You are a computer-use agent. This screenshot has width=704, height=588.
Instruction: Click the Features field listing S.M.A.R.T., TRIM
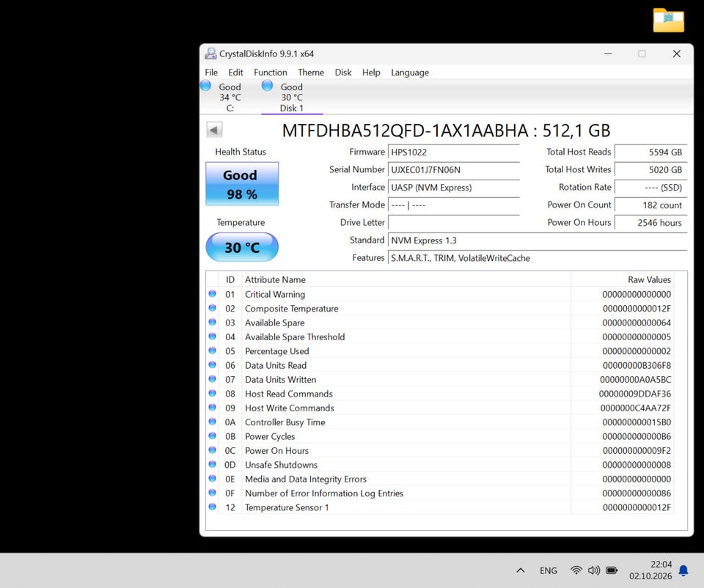click(538, 257)
